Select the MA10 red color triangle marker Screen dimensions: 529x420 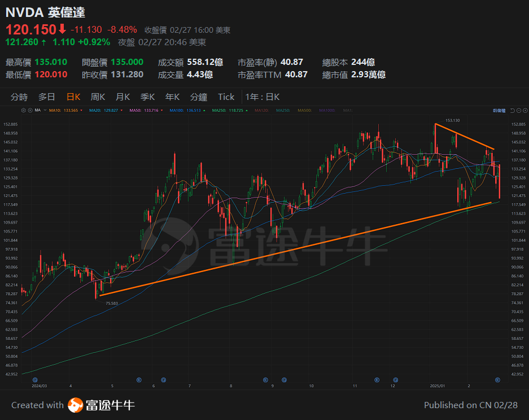[x=81, y=111]
